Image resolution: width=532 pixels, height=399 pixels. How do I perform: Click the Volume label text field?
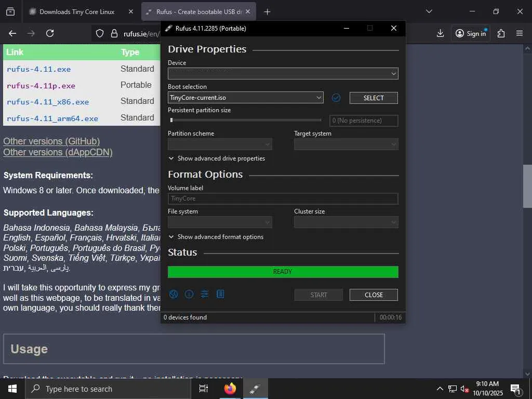pyautogui.click(x=283, y=199)
